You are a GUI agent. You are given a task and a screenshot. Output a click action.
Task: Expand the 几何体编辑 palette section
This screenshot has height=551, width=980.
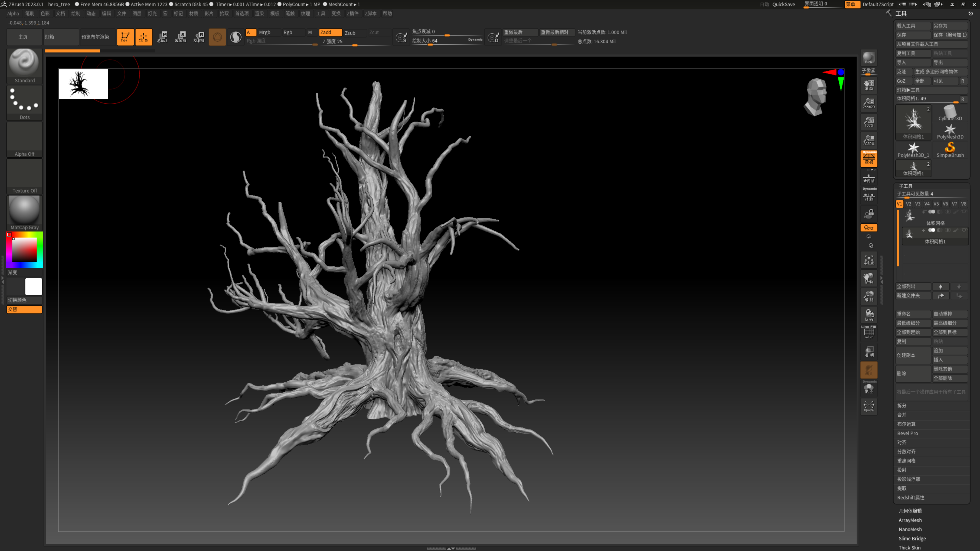pyautogui.click(x=910, y=511)
